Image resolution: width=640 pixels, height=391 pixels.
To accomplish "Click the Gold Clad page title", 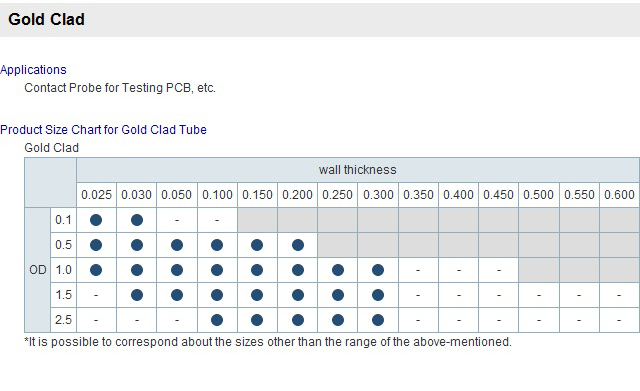I will click(47, 20).
